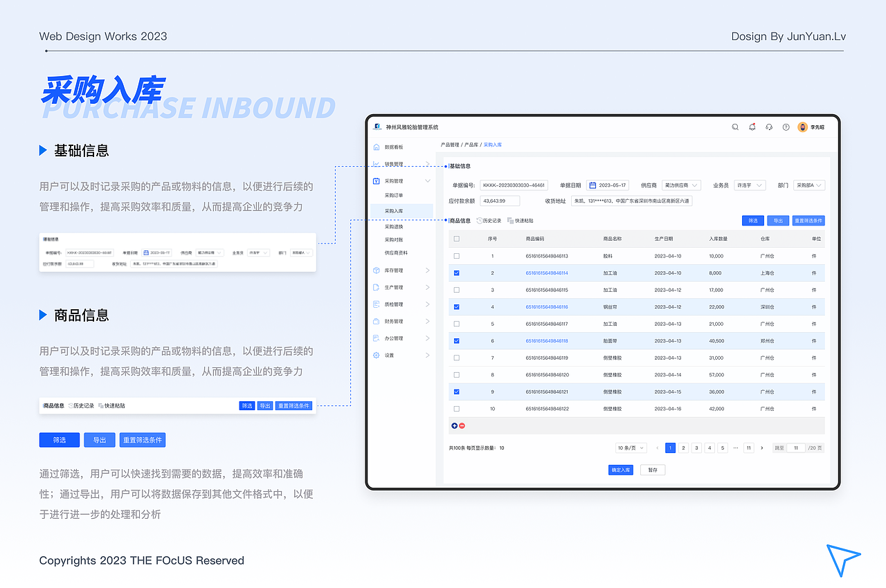Viewport: 886px width, 588px height.
Task: Click the 收货地址 address field
Action: 631,201
